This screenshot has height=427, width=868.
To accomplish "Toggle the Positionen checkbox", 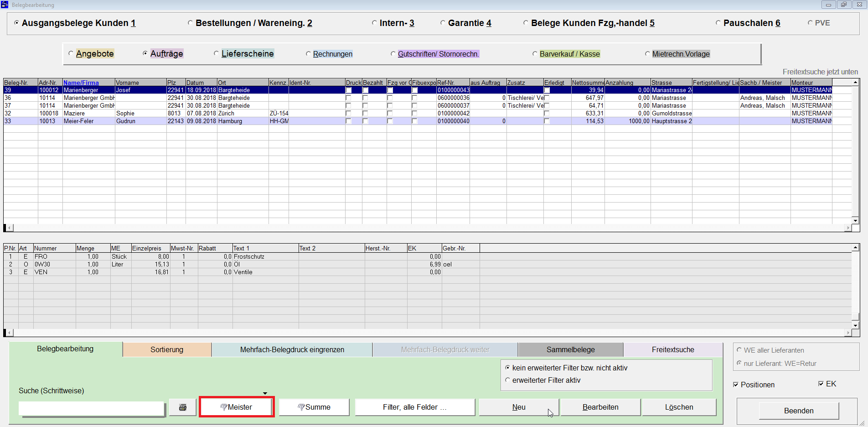I will pyautogui.click(x=735, y=385).
